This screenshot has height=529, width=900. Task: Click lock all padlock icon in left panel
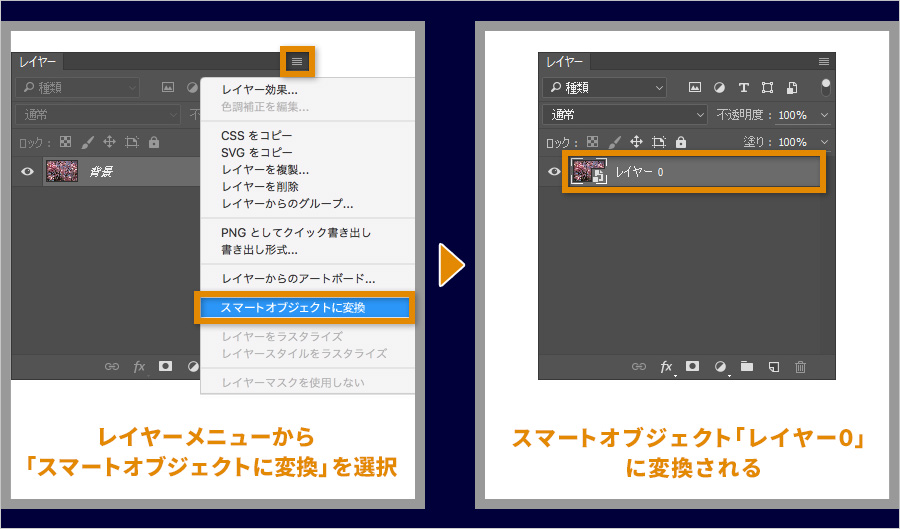[x=154, y=142]
